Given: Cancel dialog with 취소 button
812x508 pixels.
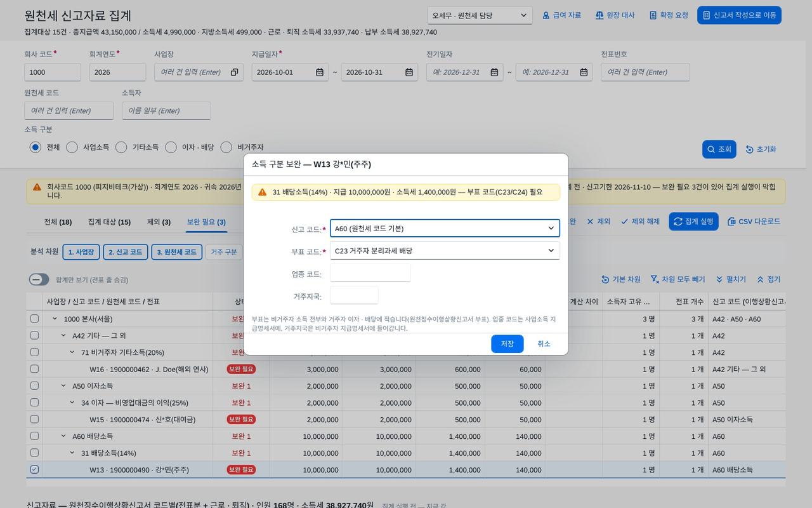Looking at the screenshot, I should pos(544,344).
